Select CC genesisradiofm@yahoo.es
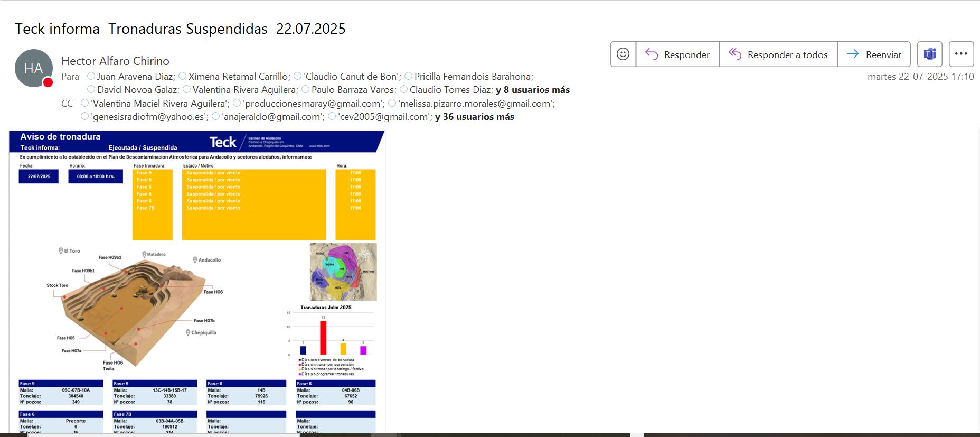The height and width of the screenshot is (437, 980). [x=149, y=117]
